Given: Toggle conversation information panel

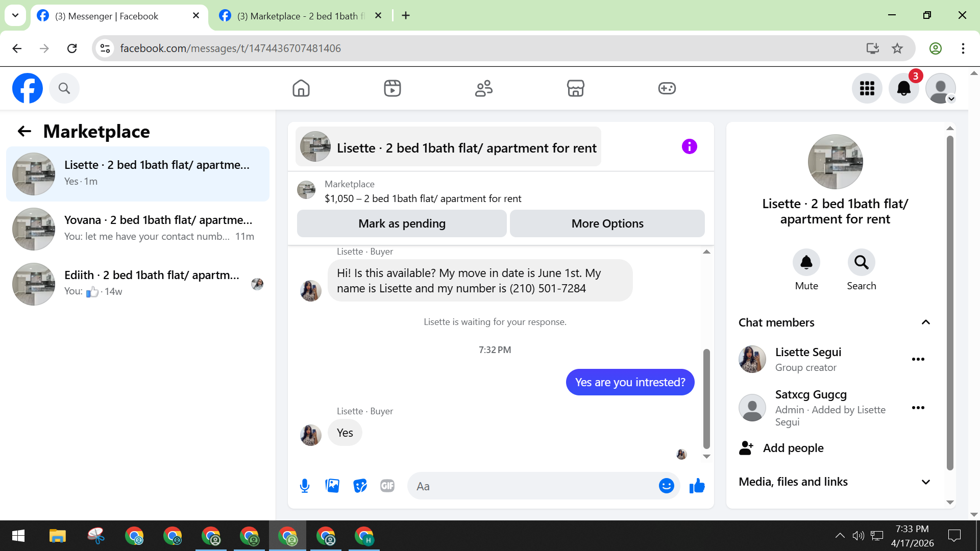Looking at the screenshot, I should [689, 147].
